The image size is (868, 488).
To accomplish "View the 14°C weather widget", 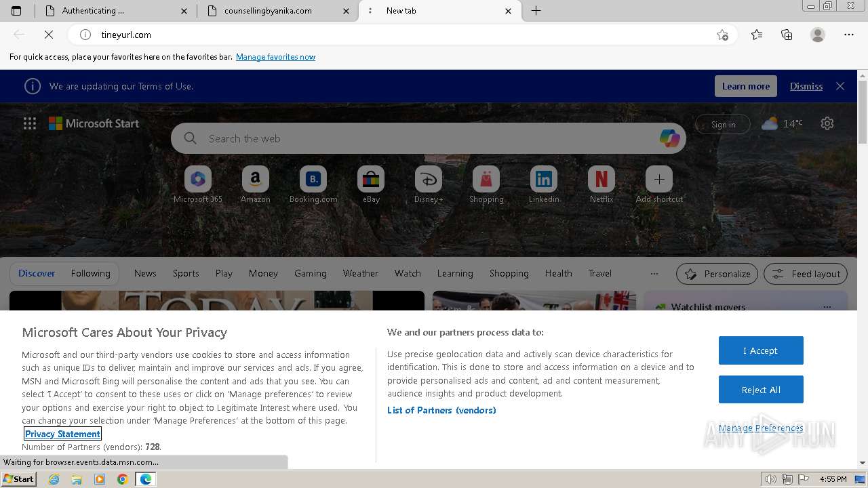I will 782,123.
